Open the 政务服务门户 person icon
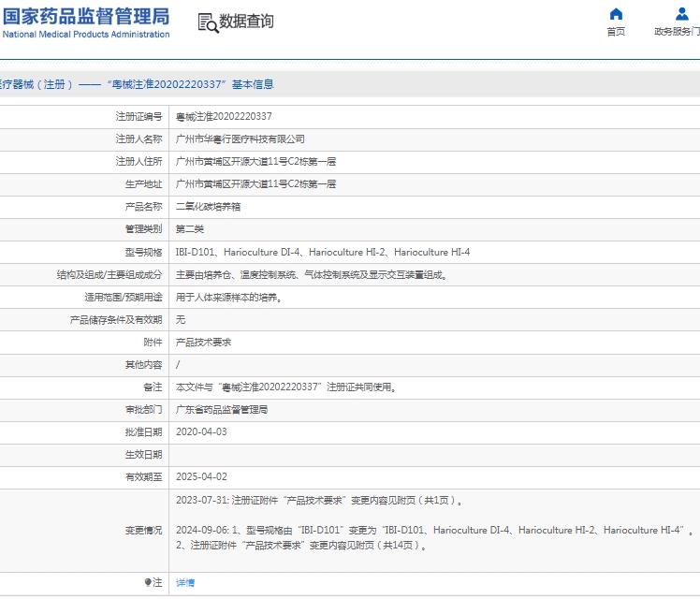 [681, 14]
